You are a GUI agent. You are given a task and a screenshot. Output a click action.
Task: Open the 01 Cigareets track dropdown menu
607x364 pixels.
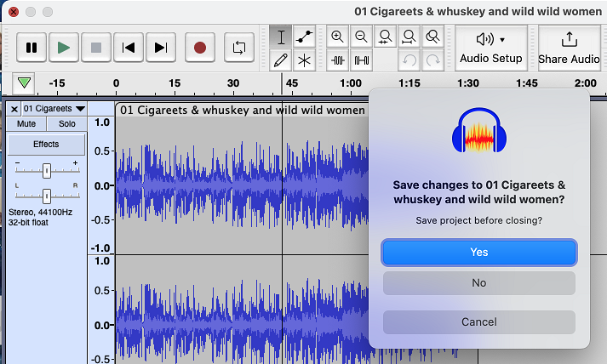click(x=54, y=109)
